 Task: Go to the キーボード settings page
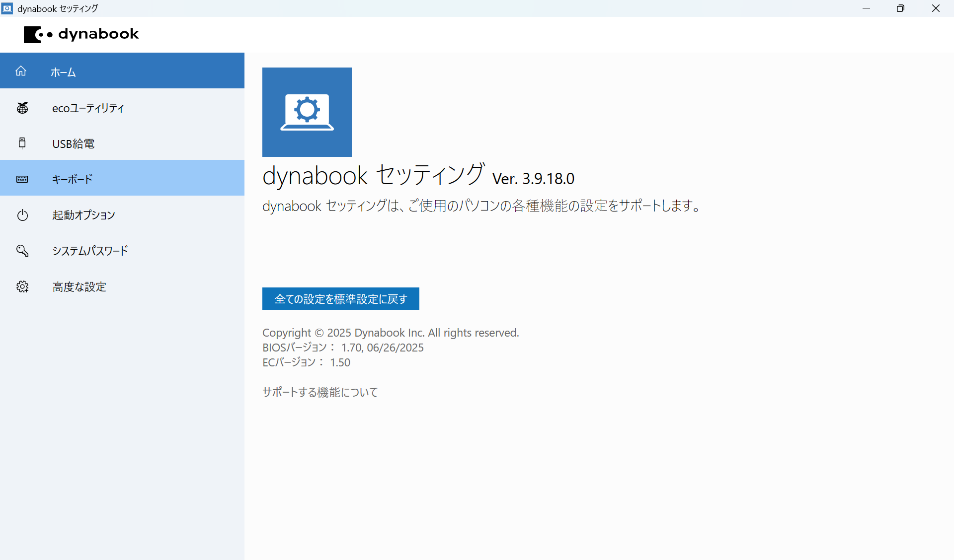tap(73, 179)
